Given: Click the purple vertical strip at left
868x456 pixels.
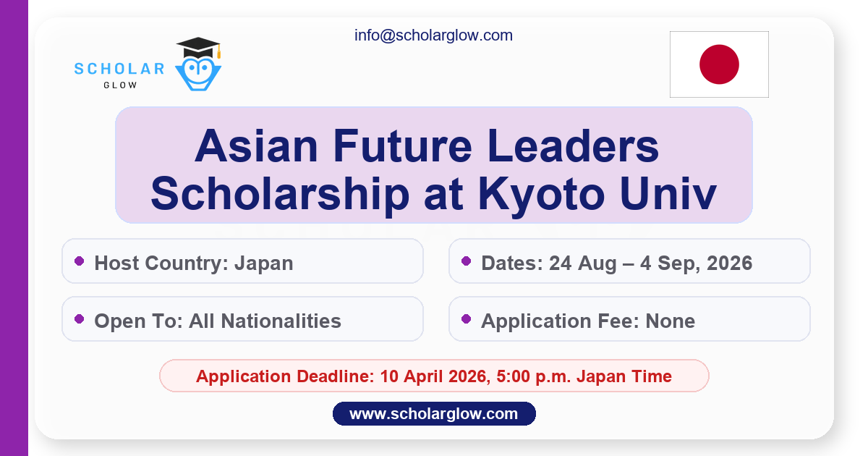Looking at the screenshot, I should 14,228.
